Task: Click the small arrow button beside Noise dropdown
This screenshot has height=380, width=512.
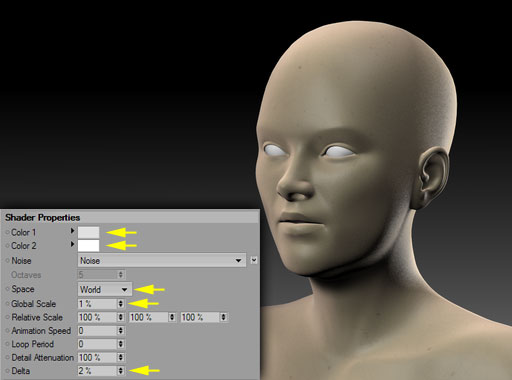Action: (x=254, y=260)
